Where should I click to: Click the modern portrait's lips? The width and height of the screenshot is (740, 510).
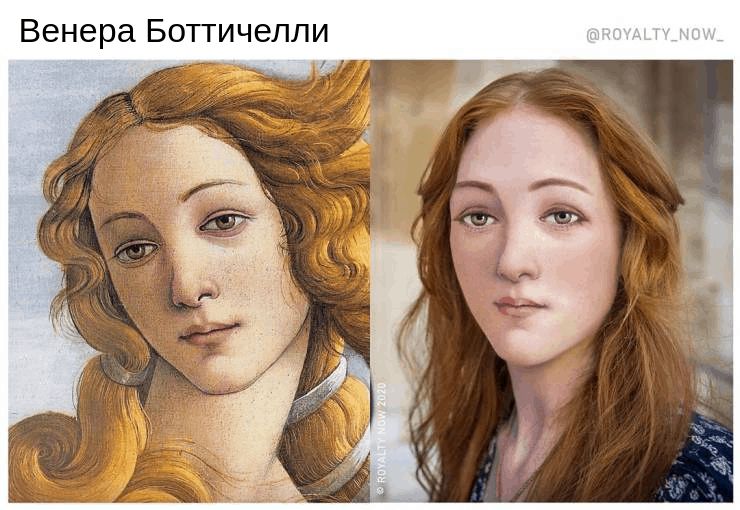point(518,306)
